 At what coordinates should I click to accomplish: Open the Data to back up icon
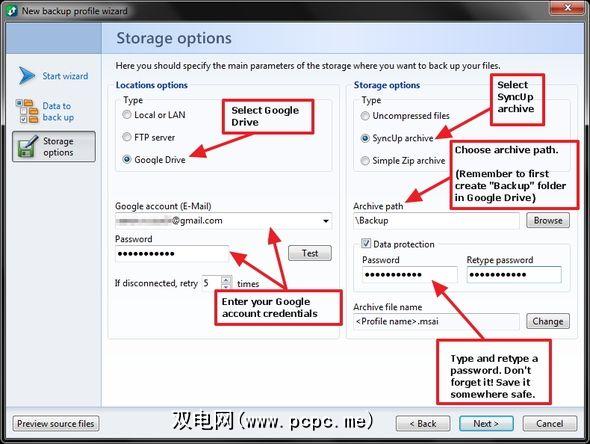(27, 111)
